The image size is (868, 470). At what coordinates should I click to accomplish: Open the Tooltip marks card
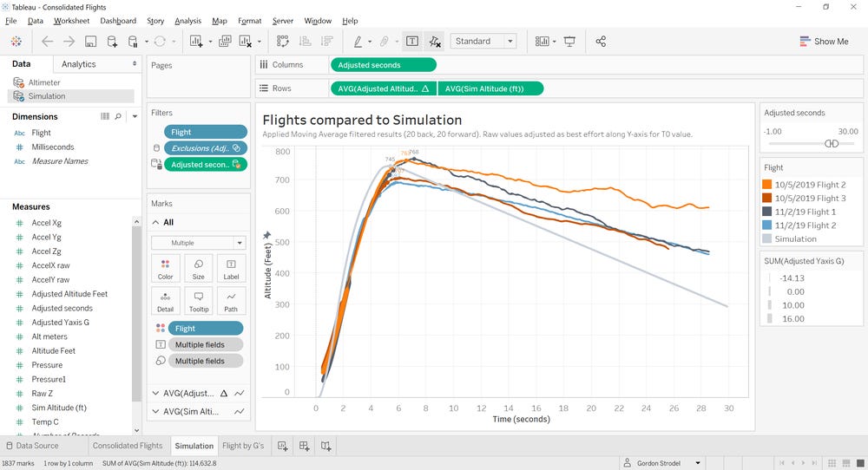pyautogui.click(x=198, y=302)
